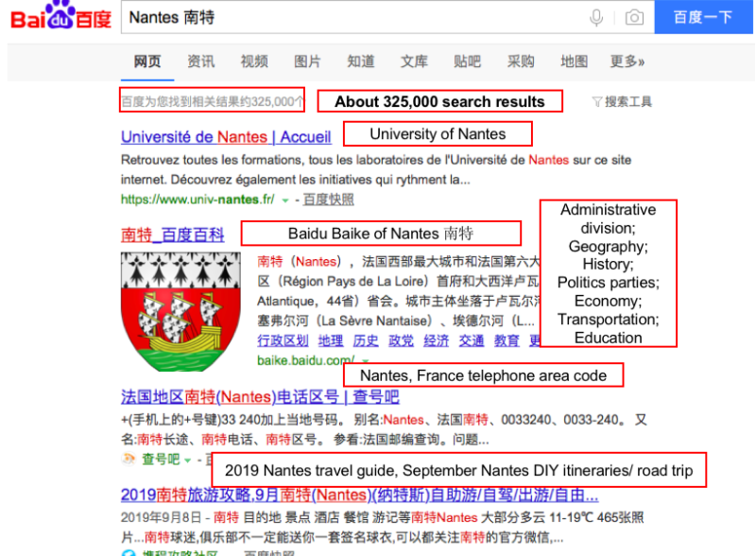Click the univ-nantes.fr URL
756x556 pixels.
click(x=198, y=200)
